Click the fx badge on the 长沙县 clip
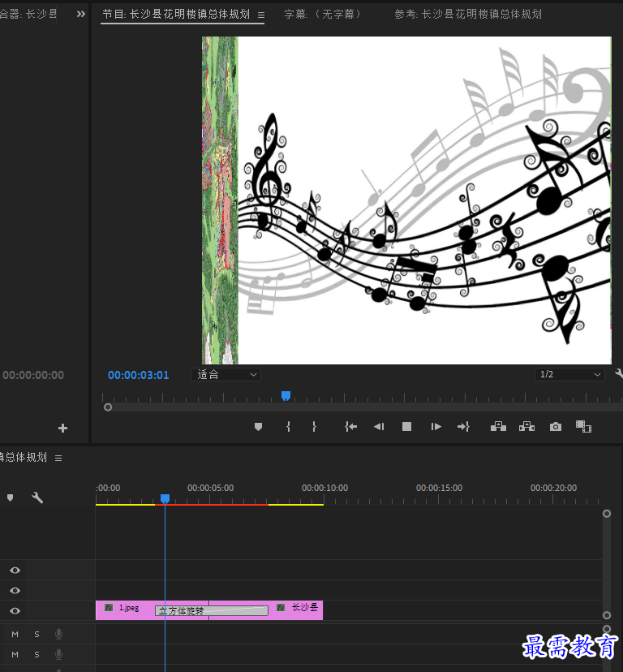The width and height of the screenshot is (623, 672). (281, 607)
